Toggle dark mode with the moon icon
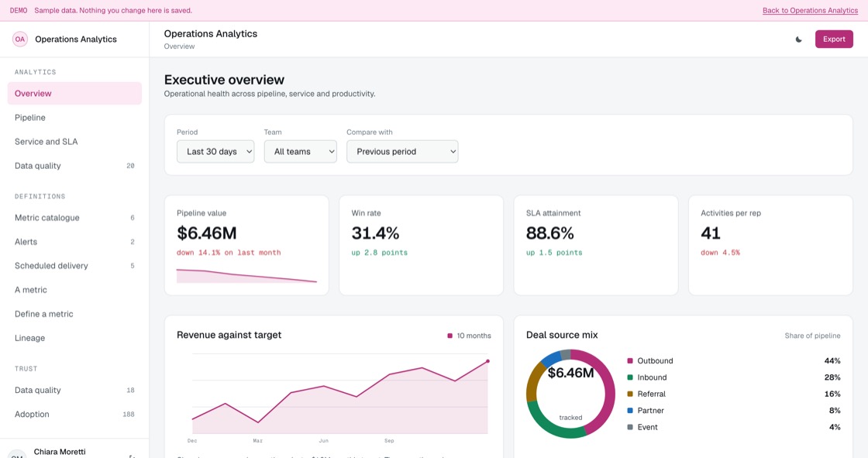 (798, 40)
